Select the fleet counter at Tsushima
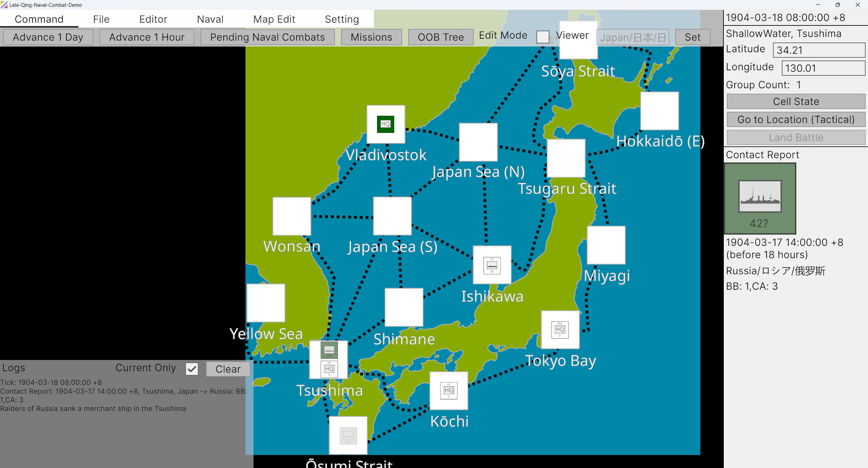868x468 pixels. (329, 350)
